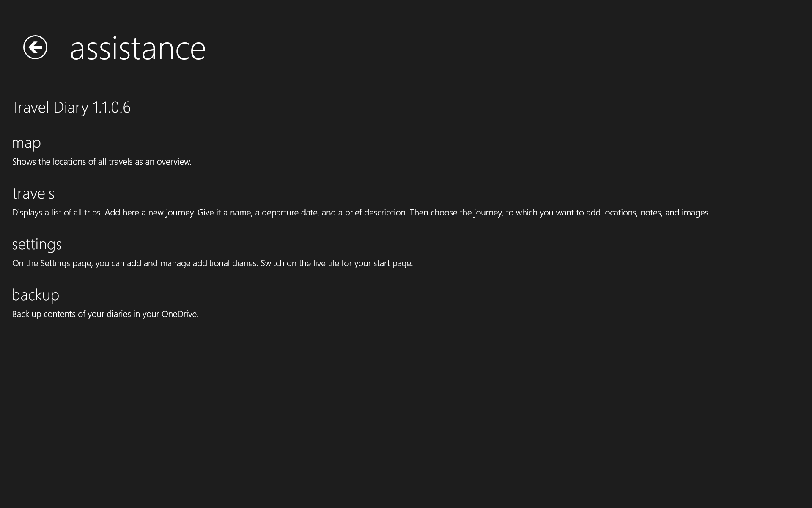Click the 'assistance' page title

click(137, 48)
